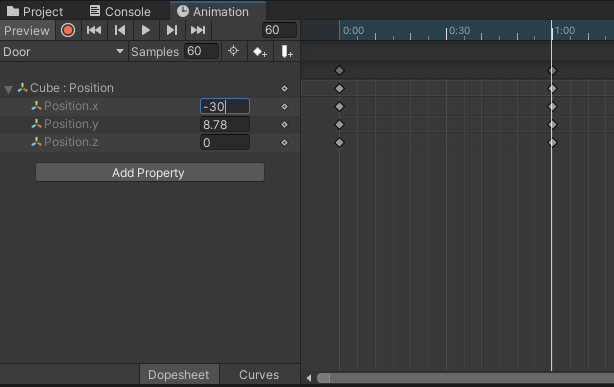Select Position.z keyframe at 1:00
The height and width of the screenshot is (387, 614).
coord(552,143)
